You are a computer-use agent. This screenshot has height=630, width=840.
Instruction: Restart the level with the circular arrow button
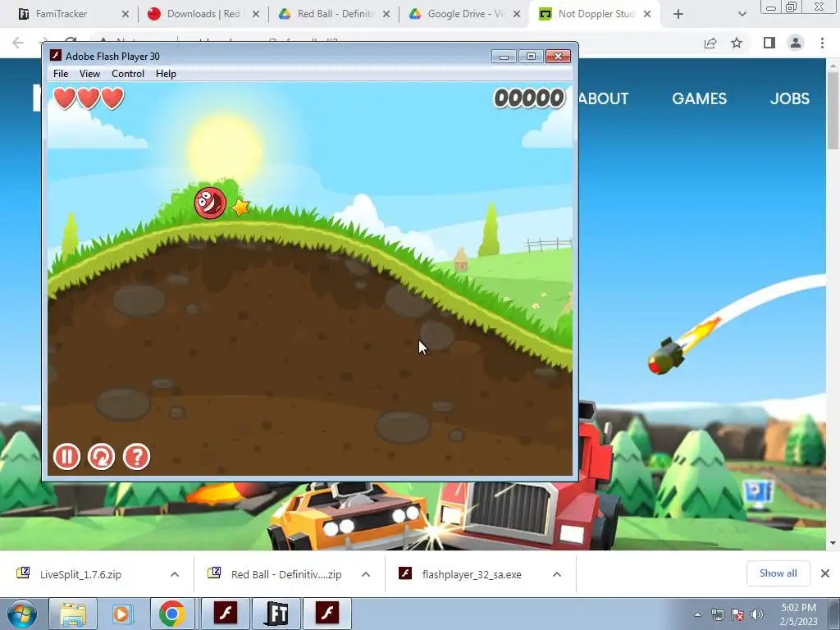tap(101, 457)
